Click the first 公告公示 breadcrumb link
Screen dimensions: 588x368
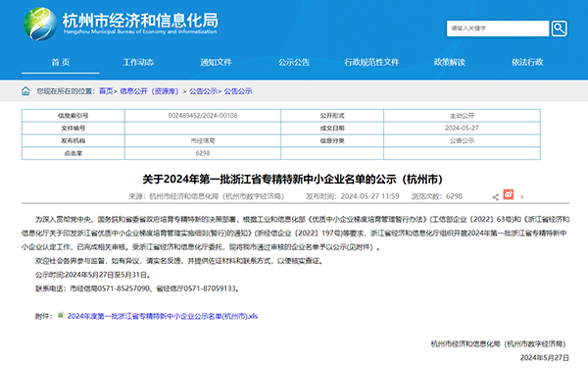(x=203, y=91)
